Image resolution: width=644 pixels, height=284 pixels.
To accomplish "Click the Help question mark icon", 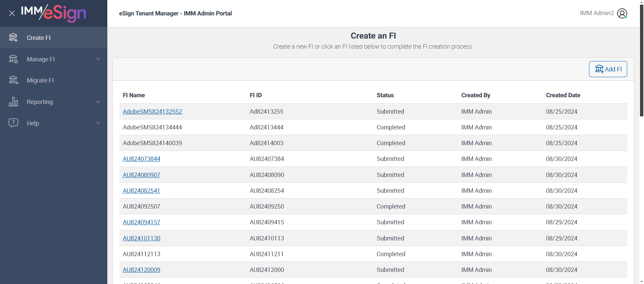I will click(x=13, y=123).
